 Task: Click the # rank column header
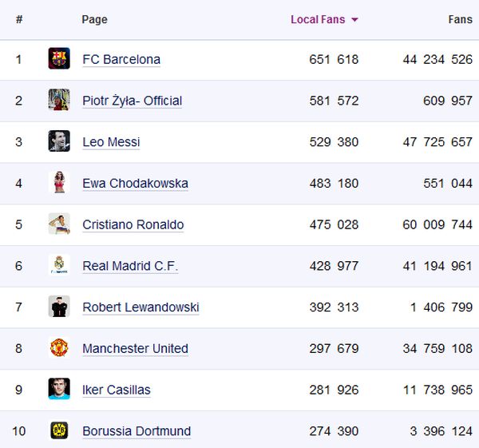(x=19, y=19)
